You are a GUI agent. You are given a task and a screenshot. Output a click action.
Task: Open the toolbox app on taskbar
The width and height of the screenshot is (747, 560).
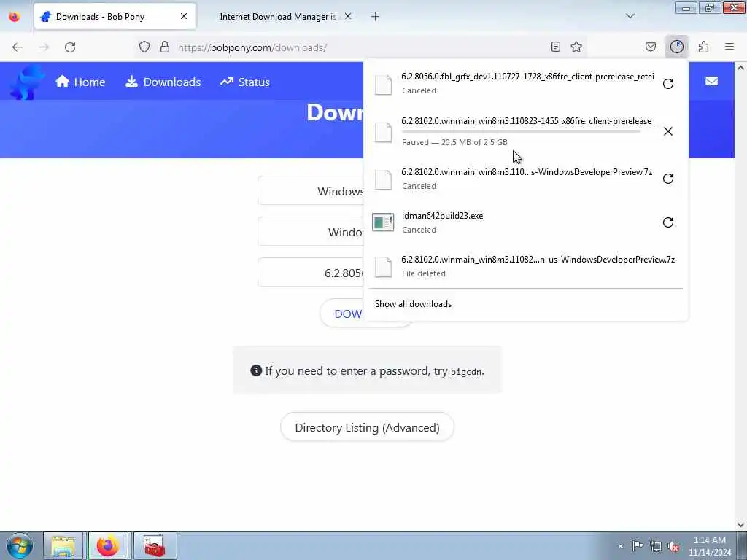(155, 545)
